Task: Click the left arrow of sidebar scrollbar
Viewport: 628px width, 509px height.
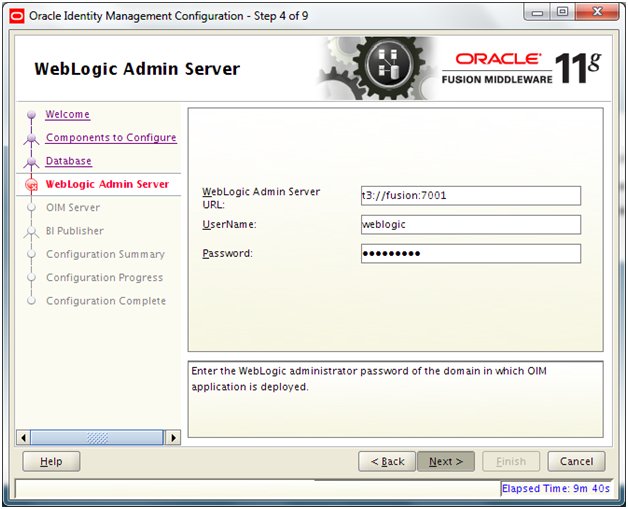Action: pos(23,438)
